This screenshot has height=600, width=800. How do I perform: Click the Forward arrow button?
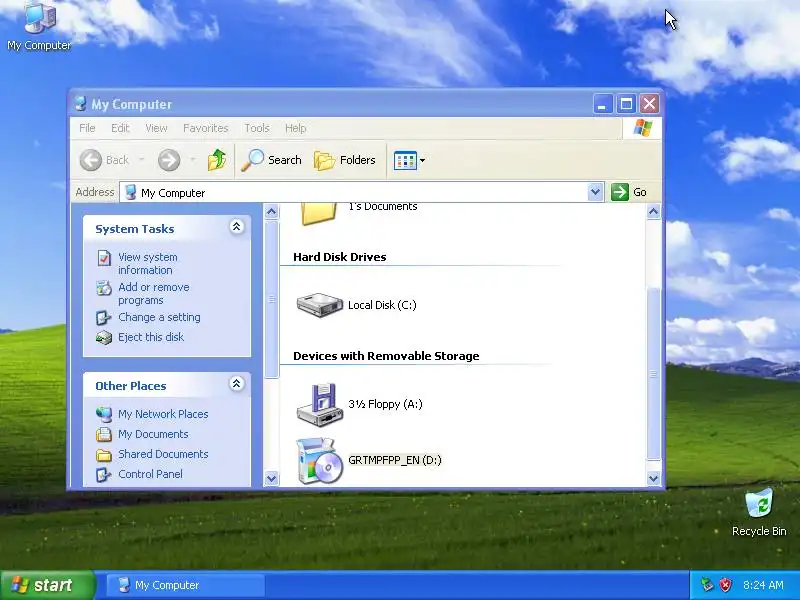(169, 160)
